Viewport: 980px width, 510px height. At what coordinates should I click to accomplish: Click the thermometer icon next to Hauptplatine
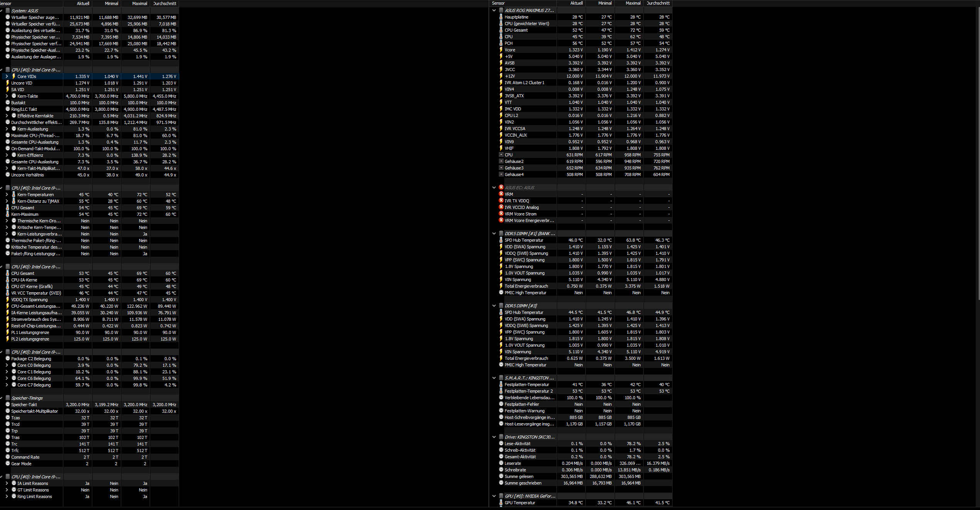point(501,17)
